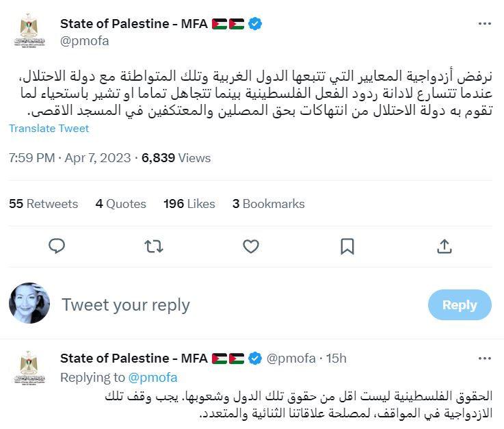Click verified badge on the reply tweet
Viewport: 504px width, 429px height.
(255, 358)
